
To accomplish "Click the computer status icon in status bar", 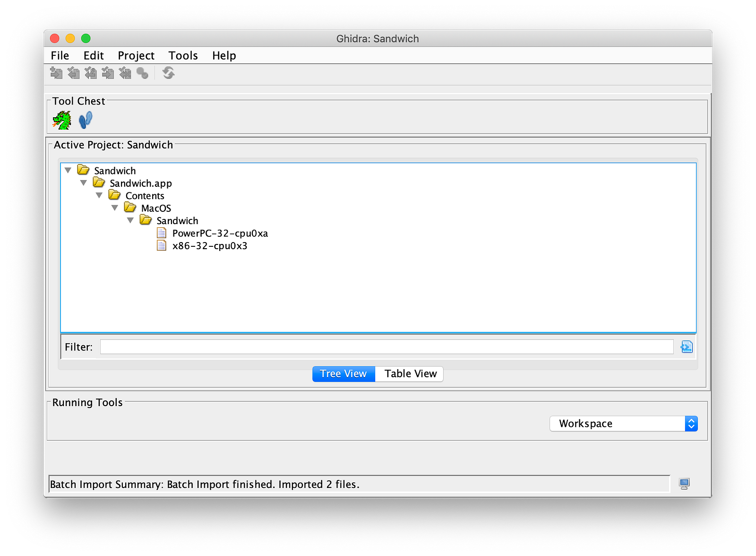I will click(684, 484).
